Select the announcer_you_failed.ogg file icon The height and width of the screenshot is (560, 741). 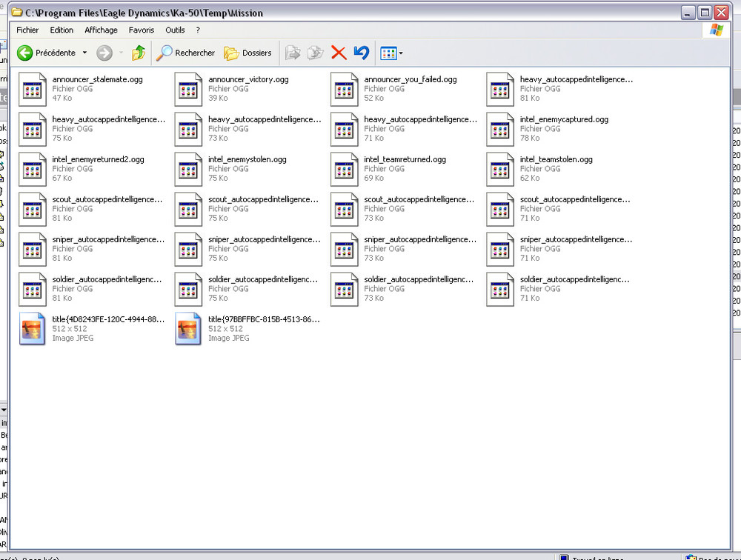[344, 89]
